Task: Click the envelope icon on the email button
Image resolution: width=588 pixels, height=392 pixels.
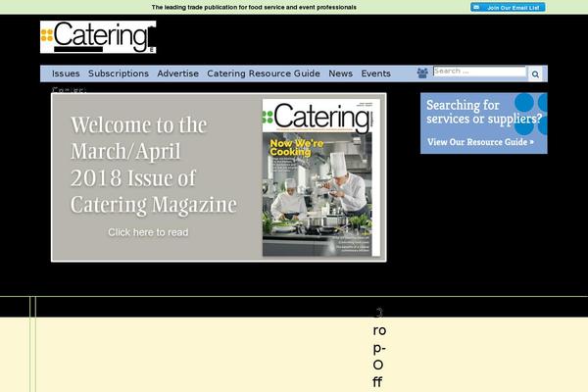Action: click(475, 7)
